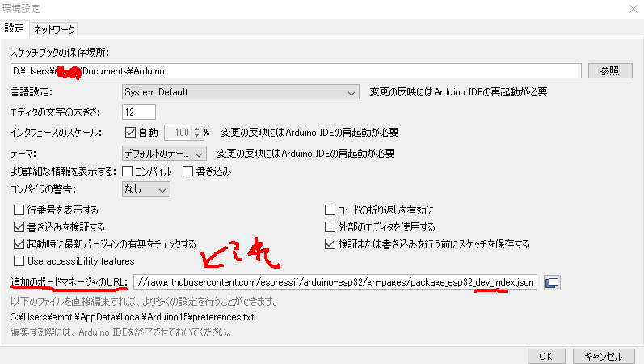Image resolution: width=644 pixels, height=364 pixels.
Task: Select the 設定 tab
Action: point(15,28)
